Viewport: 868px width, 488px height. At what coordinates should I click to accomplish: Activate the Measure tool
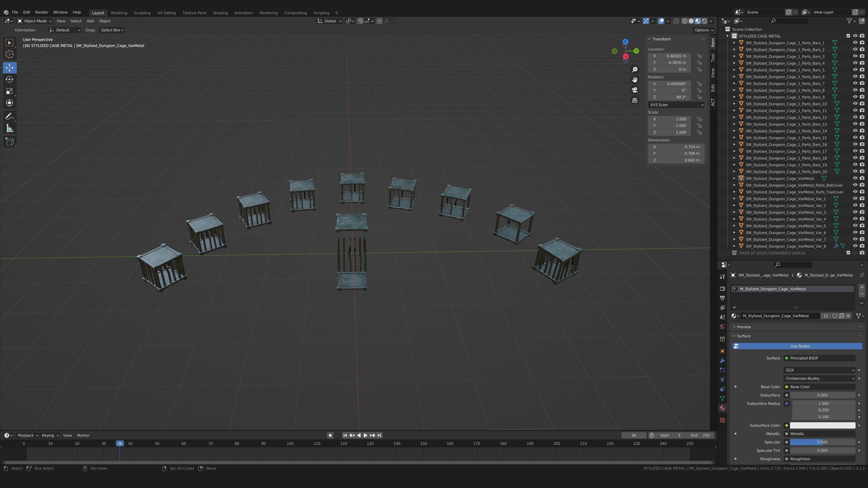[x=9, y=128]
